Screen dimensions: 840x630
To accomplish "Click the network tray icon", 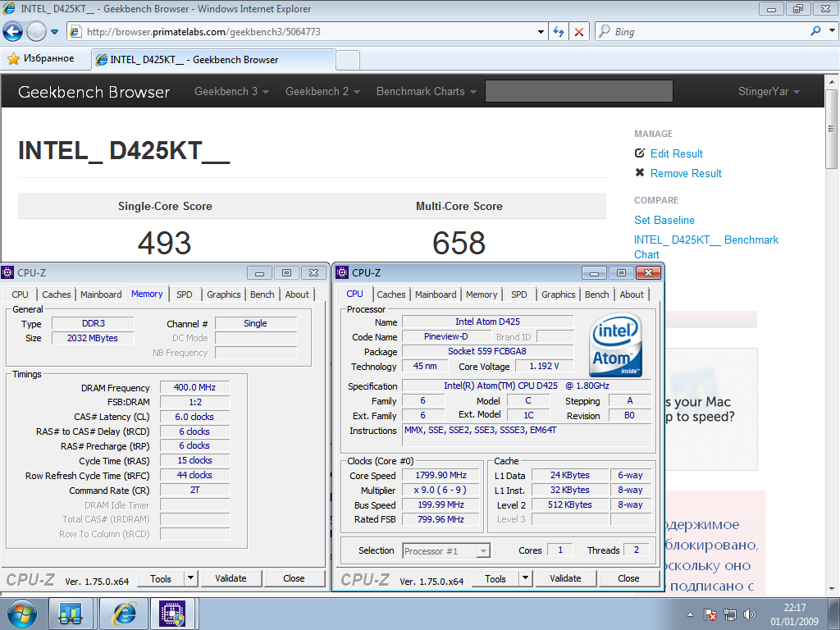I will click(729, 614).
